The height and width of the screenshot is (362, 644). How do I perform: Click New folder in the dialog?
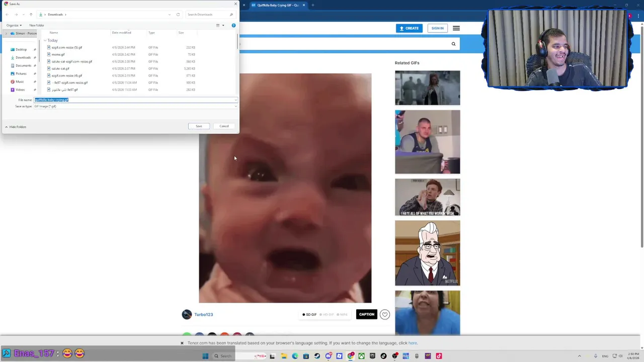36,25
